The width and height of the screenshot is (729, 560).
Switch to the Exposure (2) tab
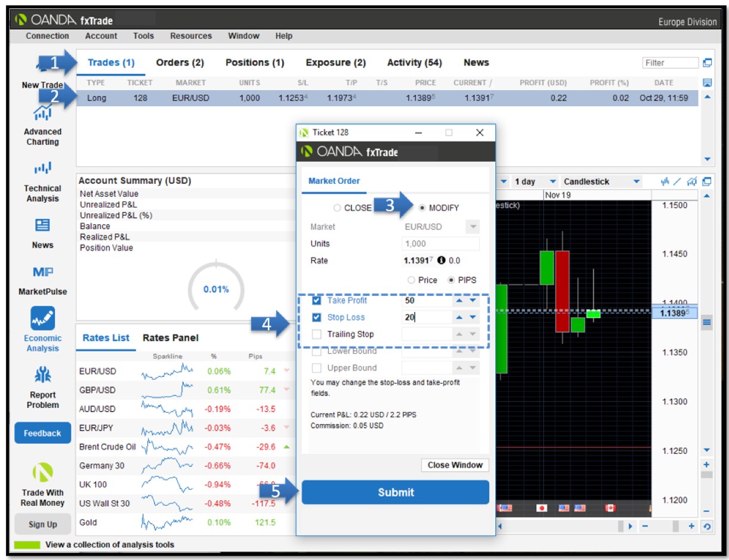336,63
